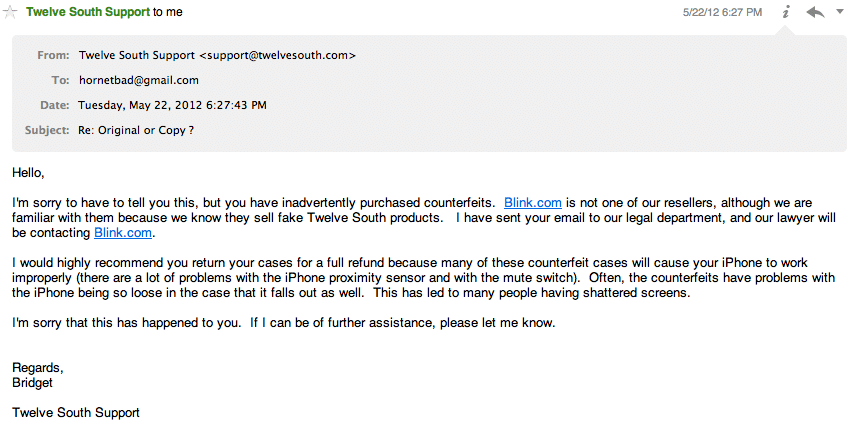Click the subject 'Re: Original or Copy ?'
Viewport: 859px width, 437px height.
click(136, 130)
